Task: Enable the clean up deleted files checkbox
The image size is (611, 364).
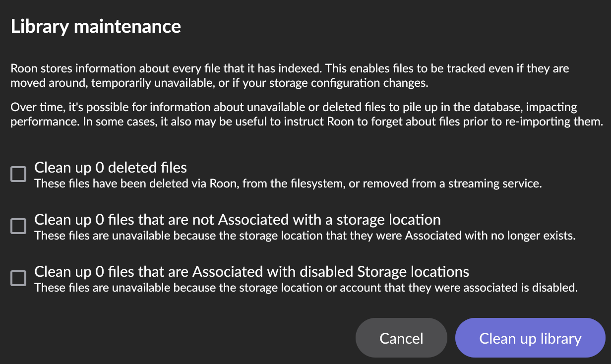Action: [18, 175]
